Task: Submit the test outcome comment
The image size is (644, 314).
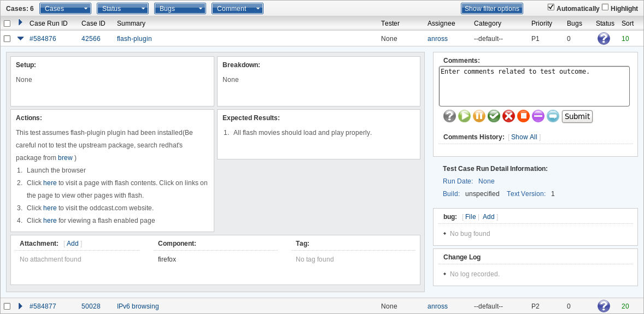Action: [577, 116]
